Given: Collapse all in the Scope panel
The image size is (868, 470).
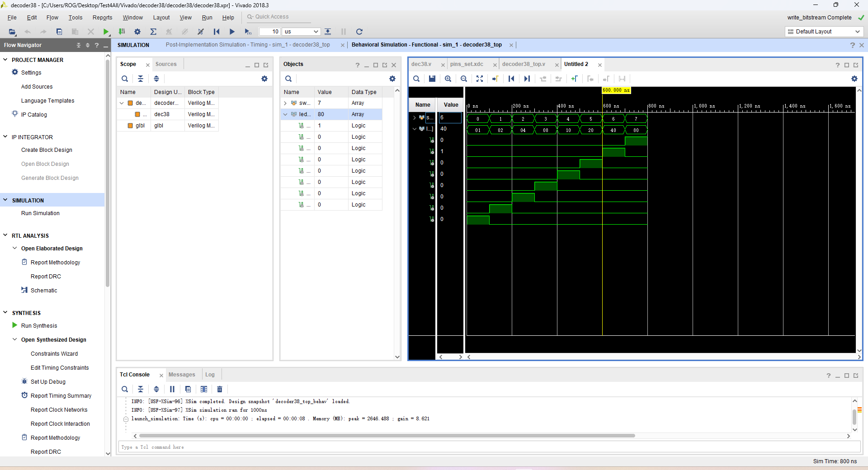Looking at the screenshot, I should 141,79.
